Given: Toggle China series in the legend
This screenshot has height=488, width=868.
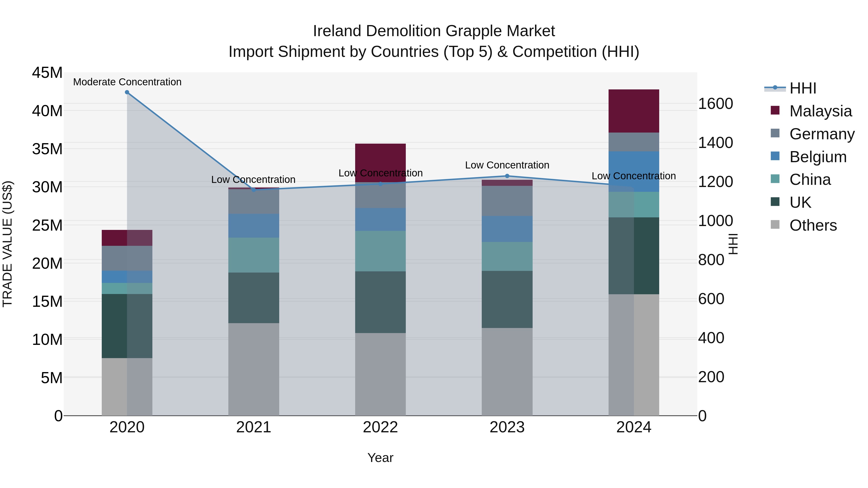Looking at the screenshot, I should tap(800, 180).
